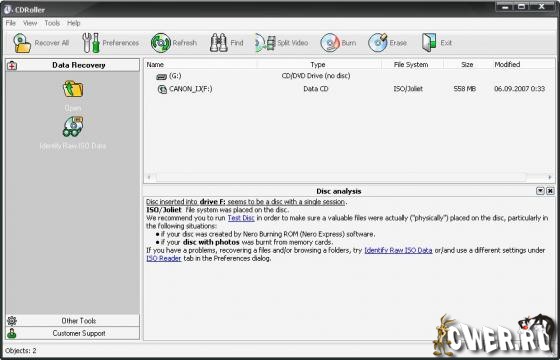This screenshot has width=560, height=360.
Task: Select the CANON_IX(F:) row name
Action: click(190, 89)
